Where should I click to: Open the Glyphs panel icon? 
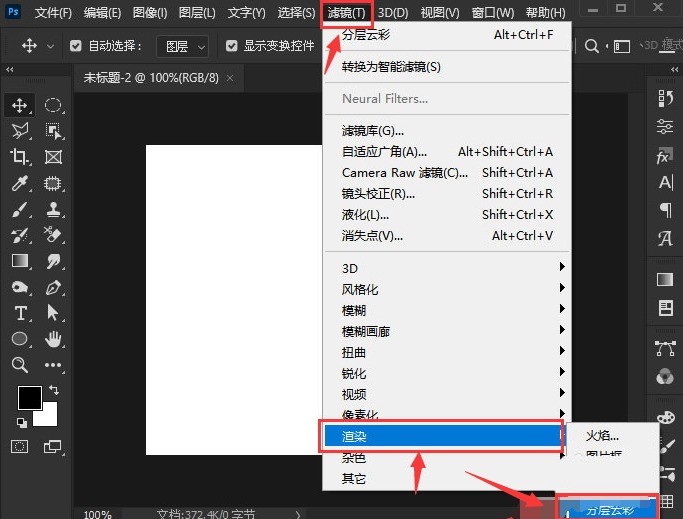coord(665,238)
